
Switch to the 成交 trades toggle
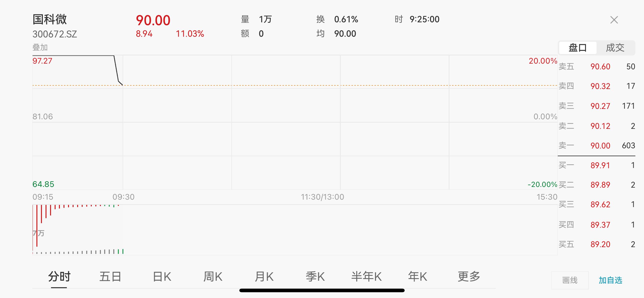coord(615,48)
